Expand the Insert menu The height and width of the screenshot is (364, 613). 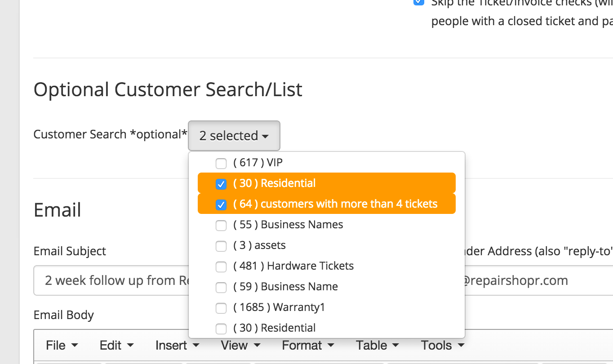177,345
